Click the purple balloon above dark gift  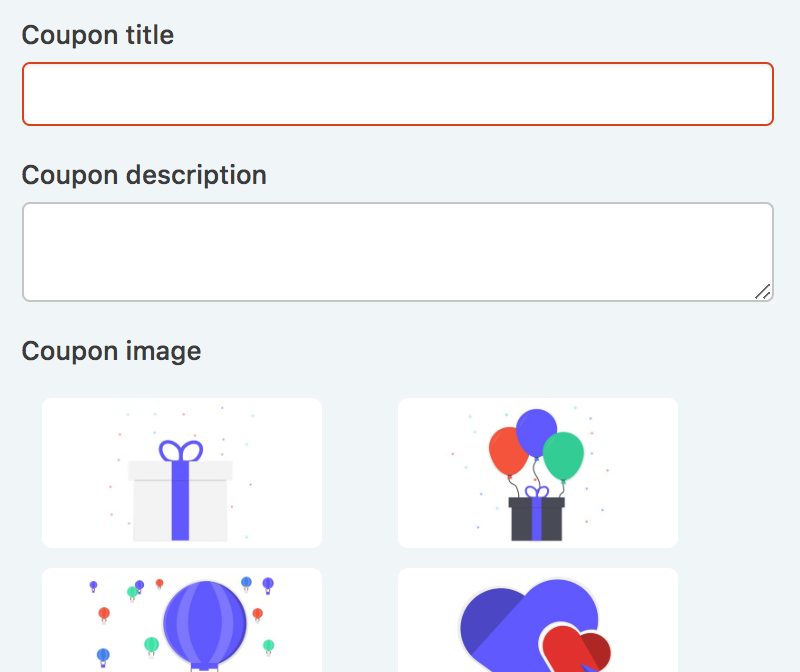coord(536,433)
